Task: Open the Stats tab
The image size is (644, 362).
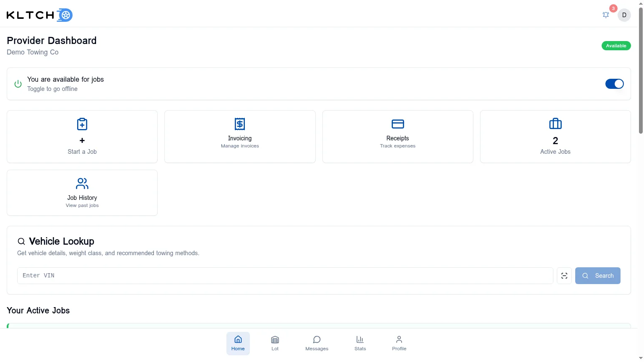Action: pos(360,344)
